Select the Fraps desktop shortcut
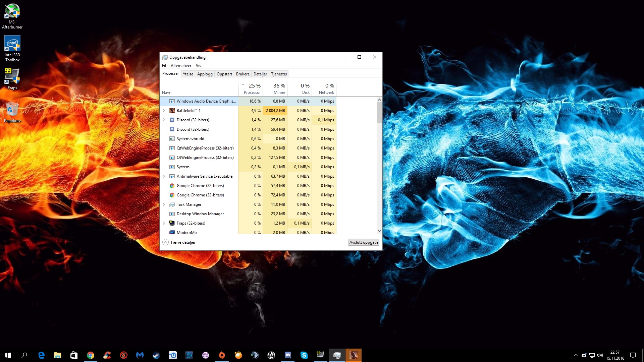The height and width of the screenshot is (362, 644). (x=12, y=79)
